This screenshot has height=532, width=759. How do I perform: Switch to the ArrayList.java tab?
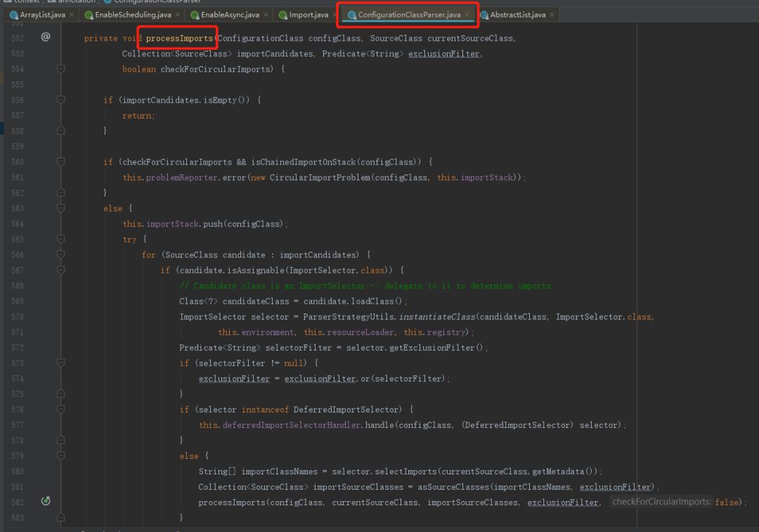pos(42,15)
